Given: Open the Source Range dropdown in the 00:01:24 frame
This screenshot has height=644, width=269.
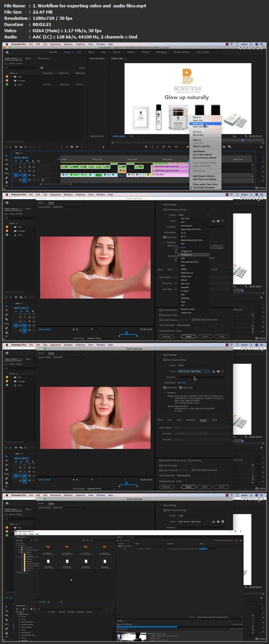Looking at the screenshot, I should [x=101, y=489].
